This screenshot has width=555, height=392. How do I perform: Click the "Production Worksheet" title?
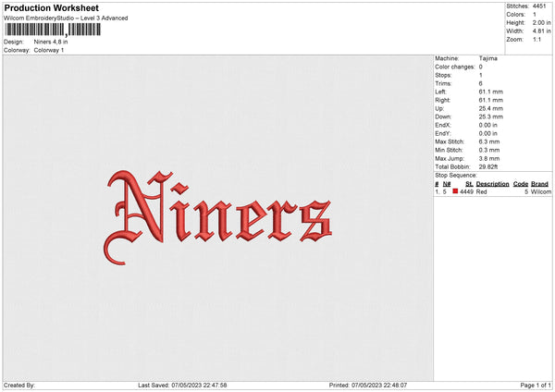(51, 7)
